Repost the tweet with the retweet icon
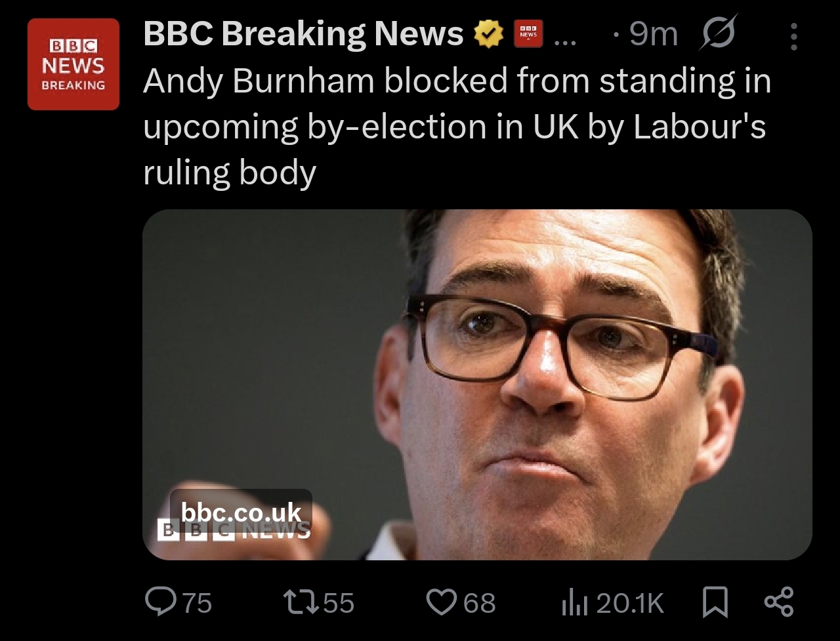 tap(298, 602)
